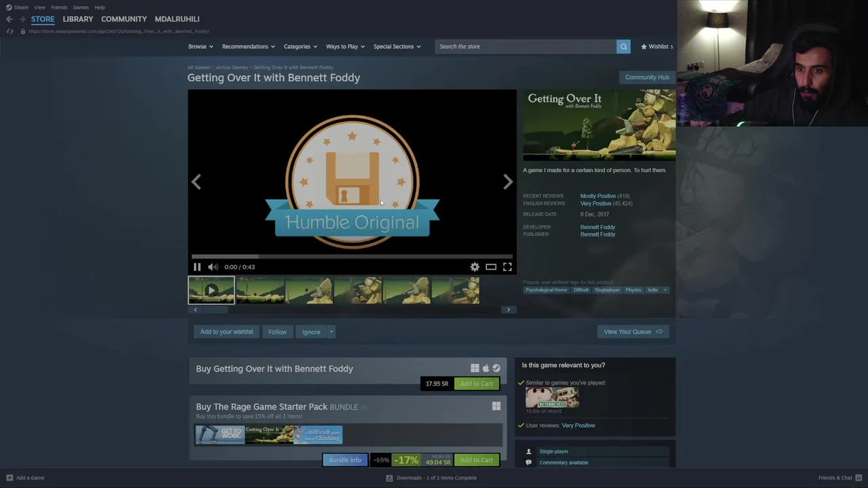Open Bennett Foddy publisher link

597,235
